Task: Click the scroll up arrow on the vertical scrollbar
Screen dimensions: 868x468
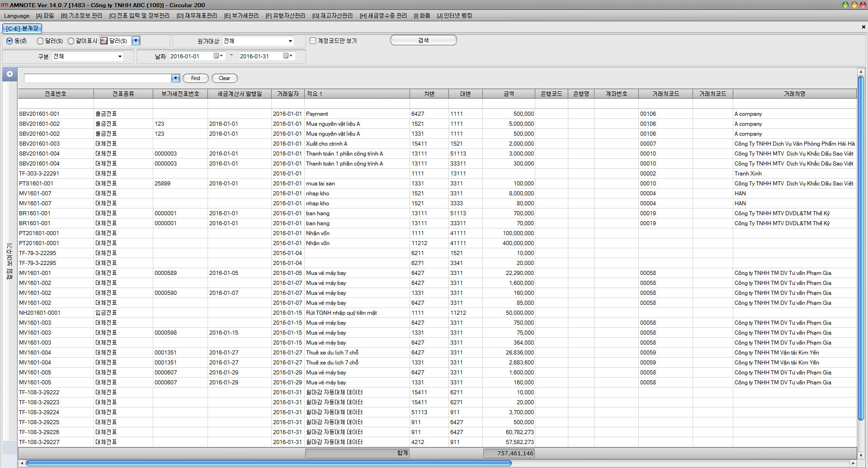Action: [x=860, y=72]
